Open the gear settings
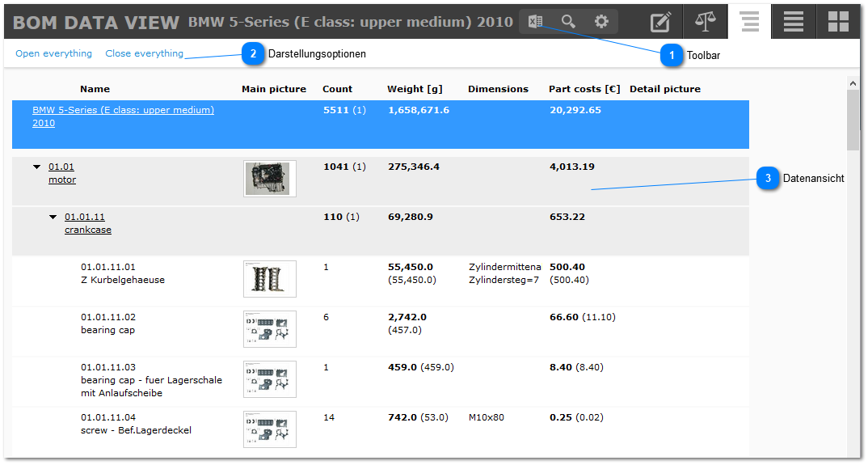868x465 pixels. pyautogui.click(x=601, y=22)
